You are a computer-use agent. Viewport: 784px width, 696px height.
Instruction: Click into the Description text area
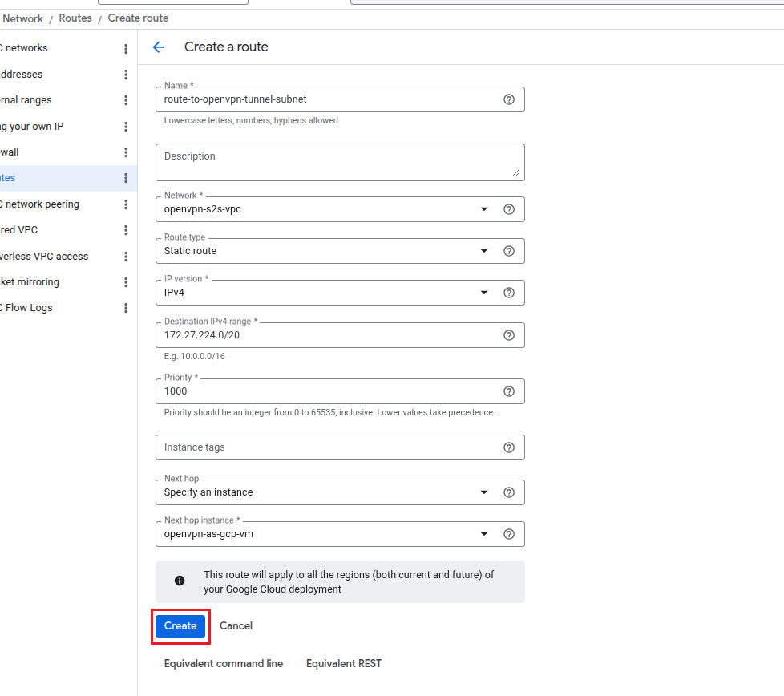coord(340,163)
